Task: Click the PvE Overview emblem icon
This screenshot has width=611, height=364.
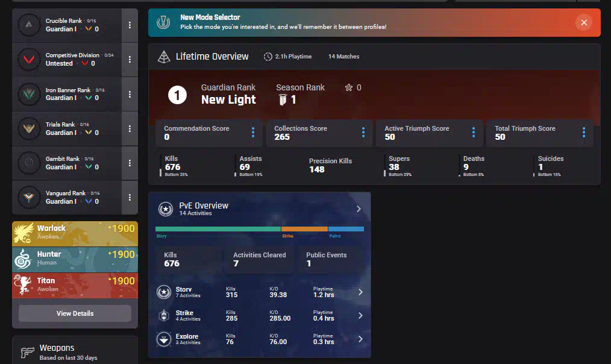Action: (x=166, y=209)
